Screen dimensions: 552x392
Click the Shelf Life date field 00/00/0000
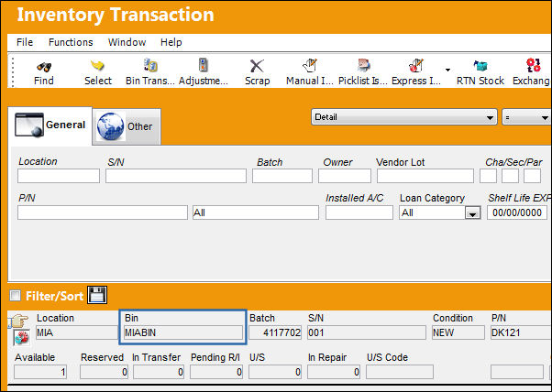(517, 212)
